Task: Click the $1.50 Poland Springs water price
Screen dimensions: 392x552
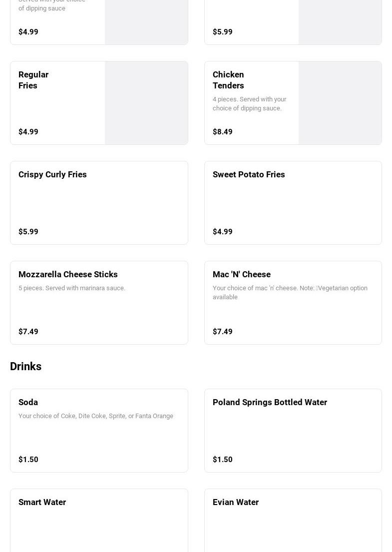Action: coord(223,460)
